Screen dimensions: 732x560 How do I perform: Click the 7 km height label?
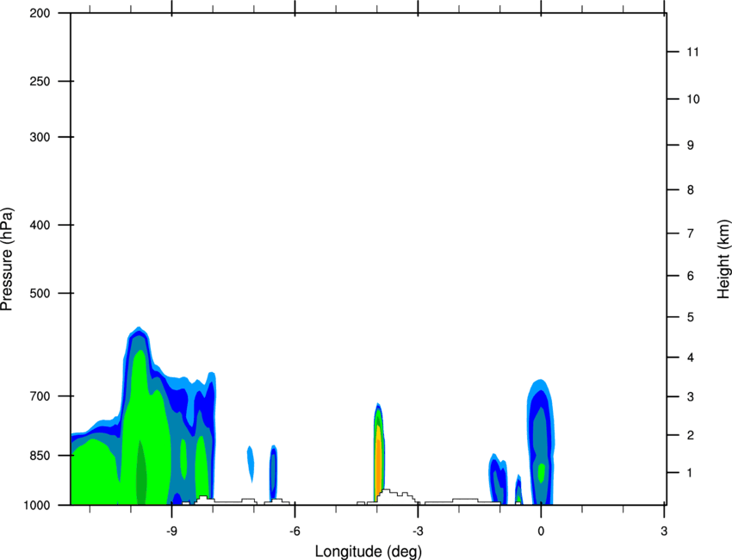(x=691, y=233)
